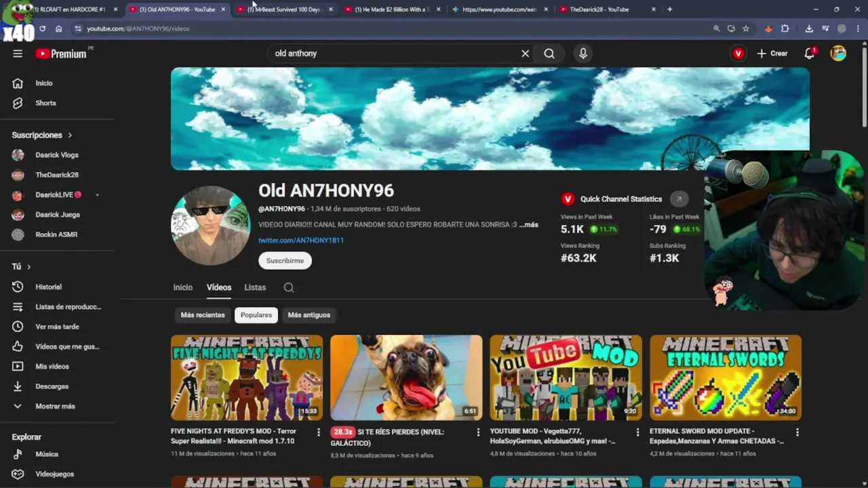Click ETERNAL SWORD MOD UPDATE title
Screen dimensions: 868x488
click(x=716, y=436)
